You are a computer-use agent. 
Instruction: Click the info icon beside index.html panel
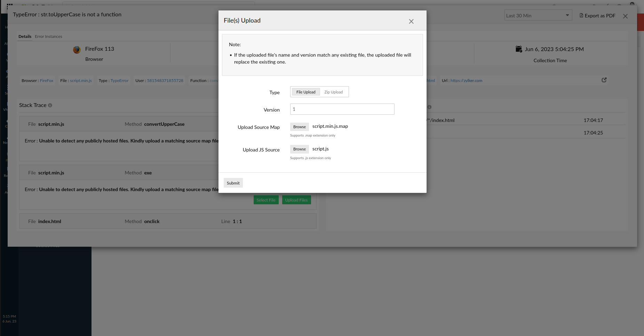pyautogui.click(x=429, y=107)
